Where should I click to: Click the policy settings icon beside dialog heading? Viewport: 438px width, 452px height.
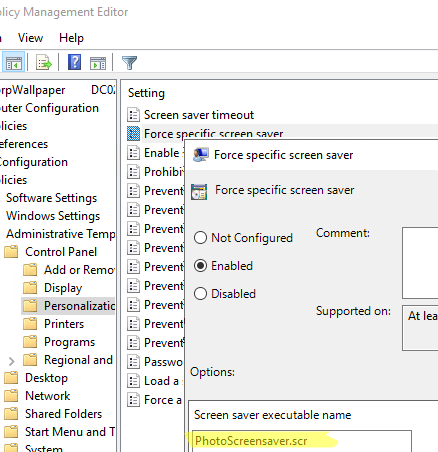coord(199,192)
